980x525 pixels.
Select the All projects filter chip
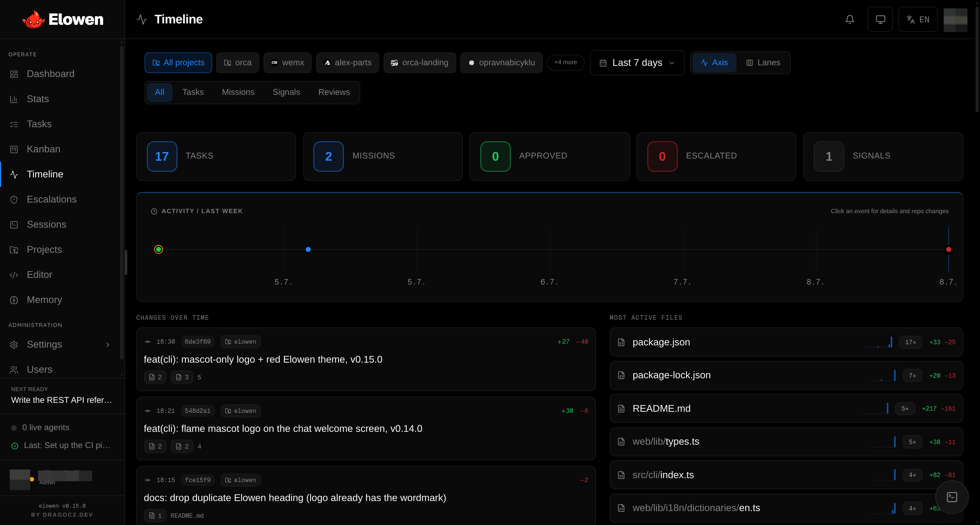click(178, 63)
